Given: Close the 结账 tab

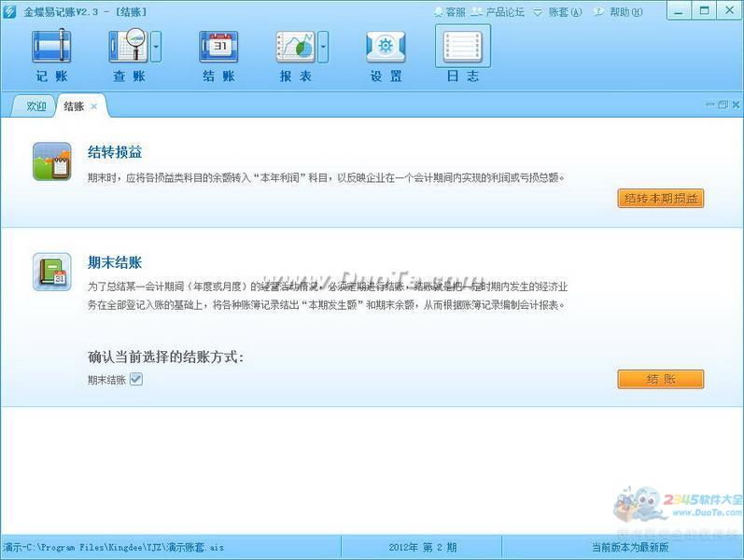Looking at the screenshot, I should click(93, 106).
